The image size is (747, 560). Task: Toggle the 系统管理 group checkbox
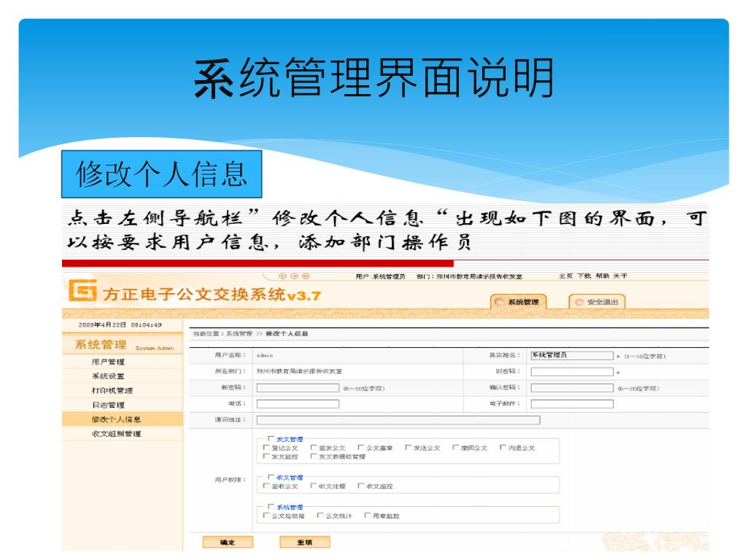coord(271,507)
